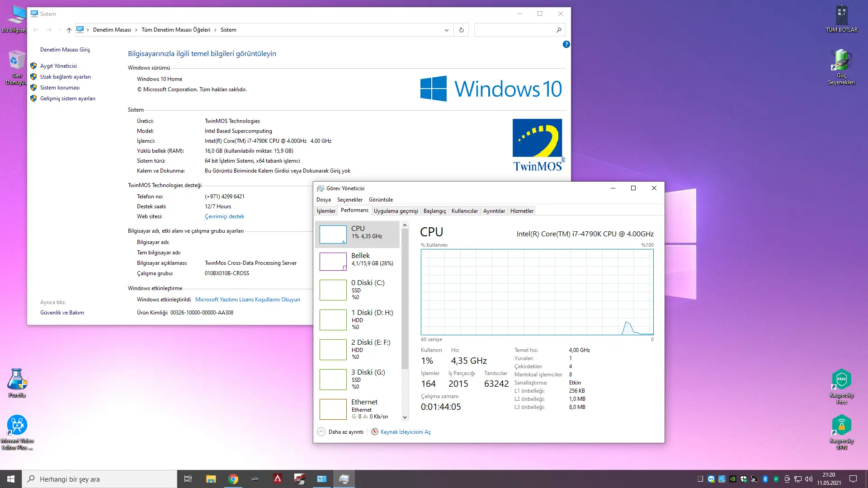
Task: Open Dosya menu in Görev Yöneticisi
Action: click(x=323, y=200)
